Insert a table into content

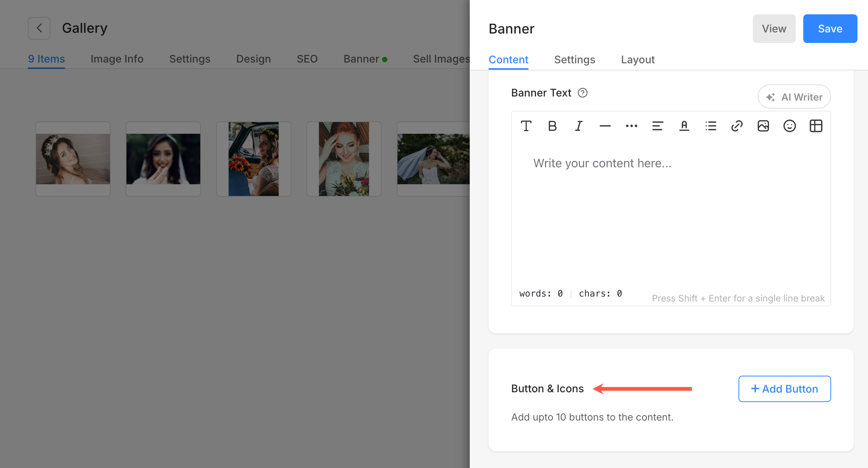(816, 126)
